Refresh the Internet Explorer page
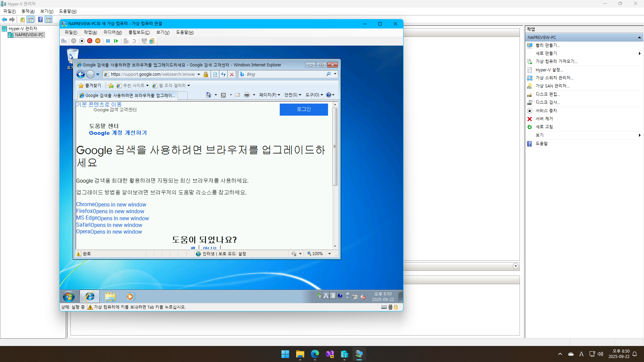 [x=223, y=74]
